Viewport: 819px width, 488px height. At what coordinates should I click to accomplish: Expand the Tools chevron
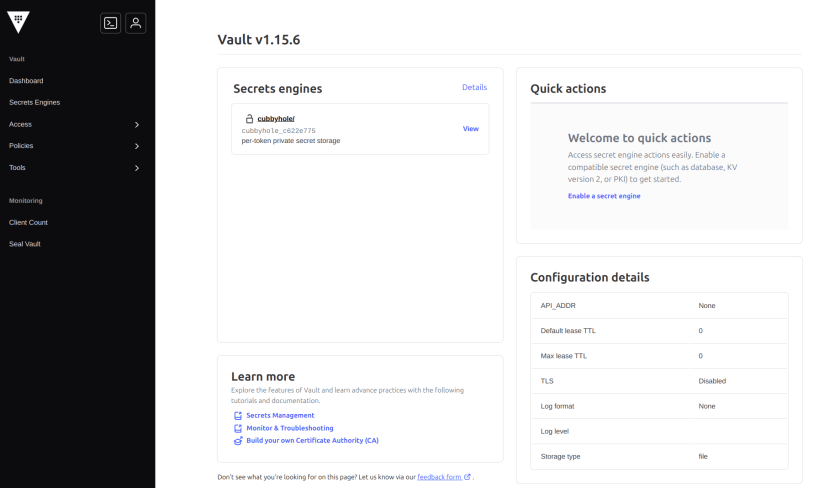click(x=137, y=168)
